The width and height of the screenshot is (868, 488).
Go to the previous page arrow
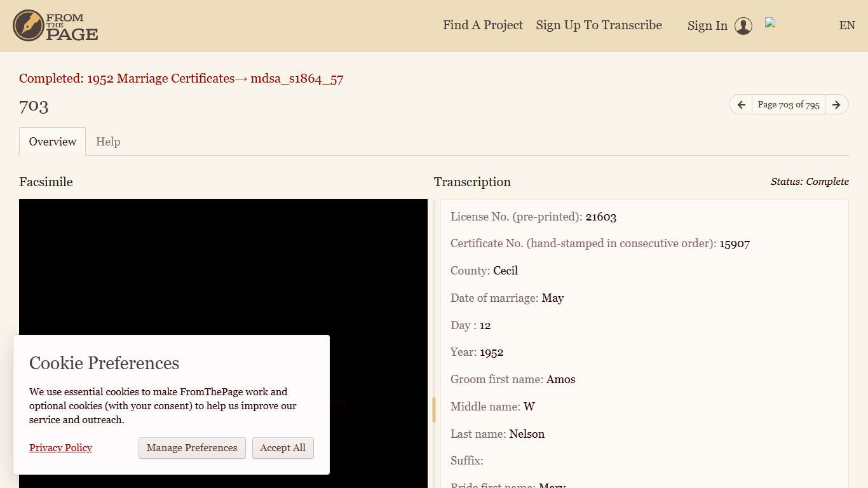click(741, 105)
